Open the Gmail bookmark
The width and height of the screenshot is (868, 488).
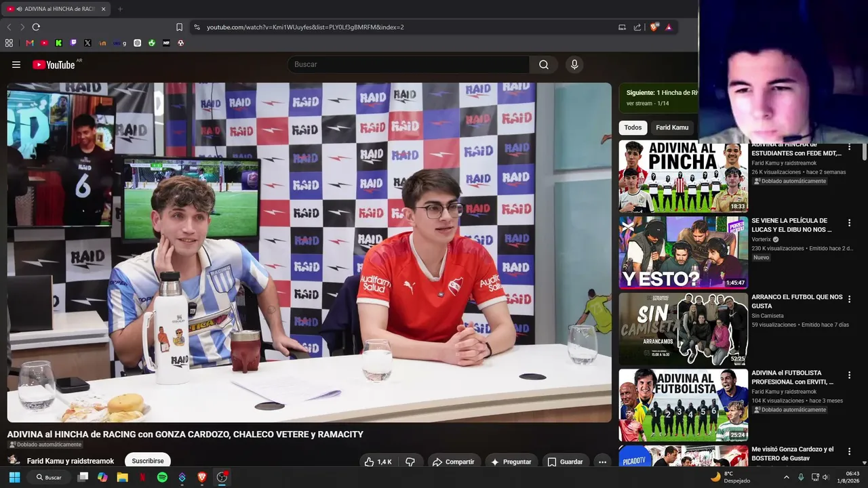[x=30, y=43]
